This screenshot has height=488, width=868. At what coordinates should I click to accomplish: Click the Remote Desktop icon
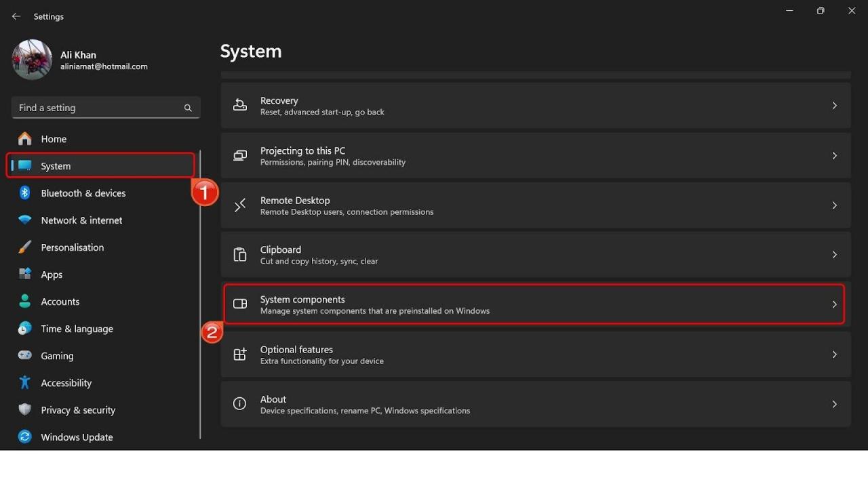tap(240, 205)
